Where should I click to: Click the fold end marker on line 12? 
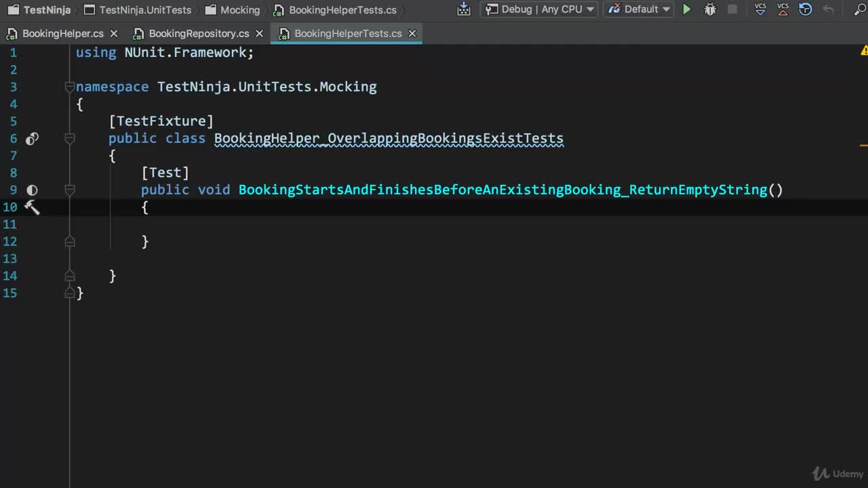pyautogui.click(x=69, y=241)
